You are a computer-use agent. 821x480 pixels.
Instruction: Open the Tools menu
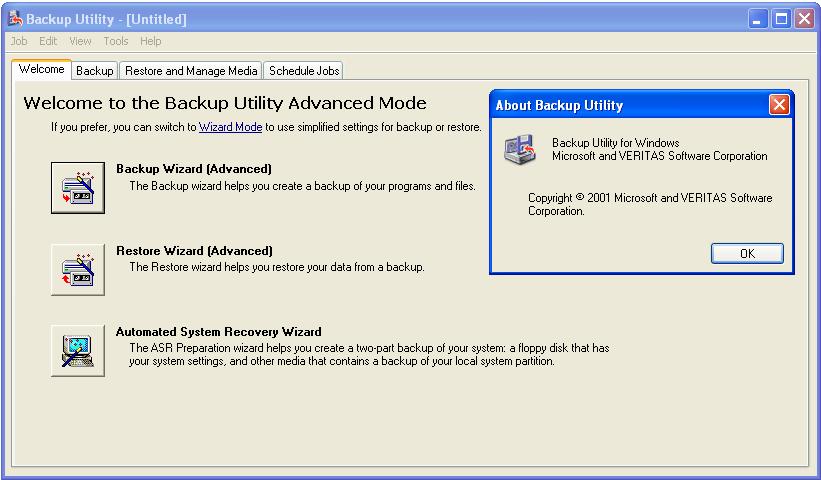coord(116,41)
